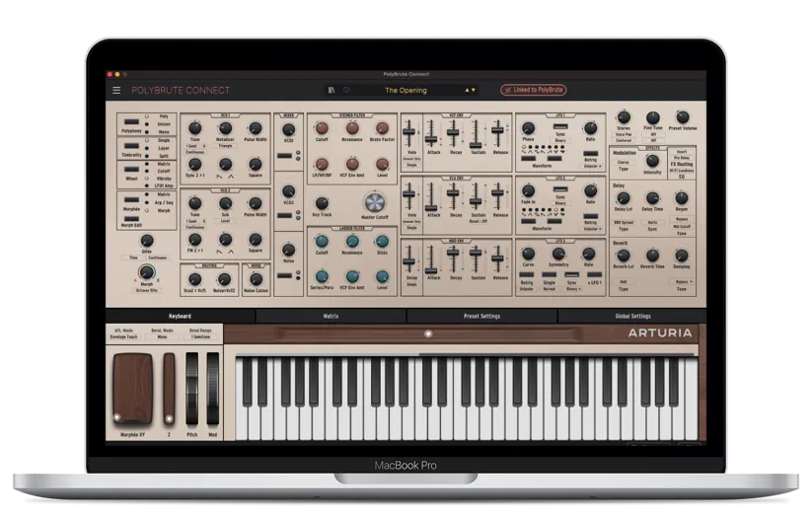The width and height of the screenshot is (812, 516).
Task: Go to previous preset with up arrow
Action: point(467,90)
